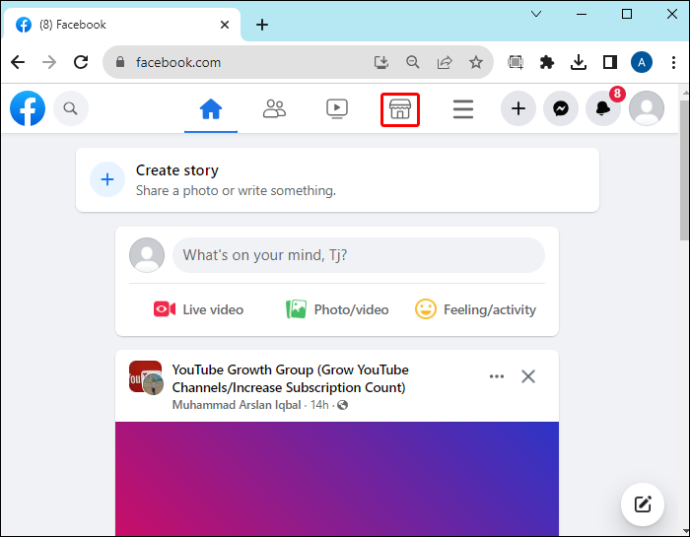690x537 pixels.
Task: Click the screenshot capture extension icon
Action: click(515, 63)
